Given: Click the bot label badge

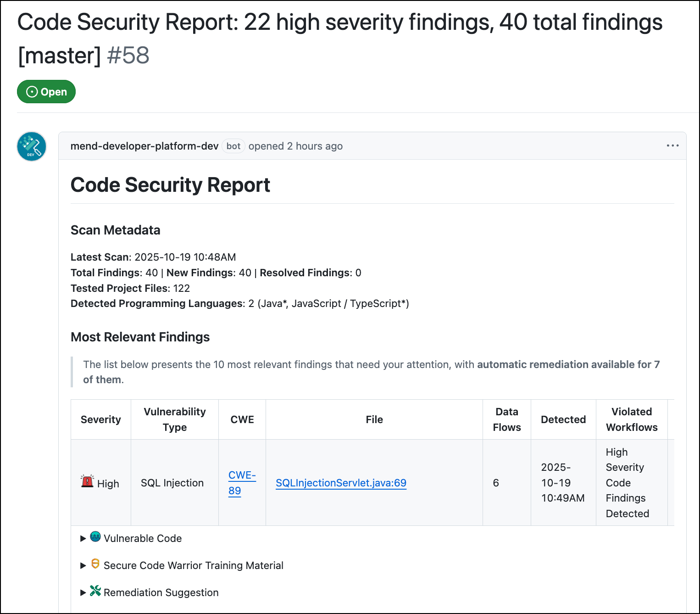Looking at the screenshot, I should pos(233,146).
